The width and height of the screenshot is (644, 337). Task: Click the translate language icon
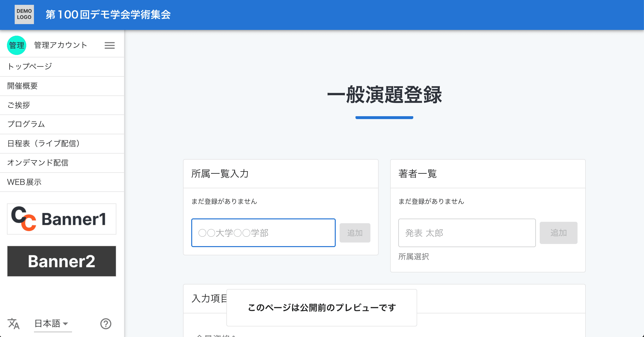point(13,324)
